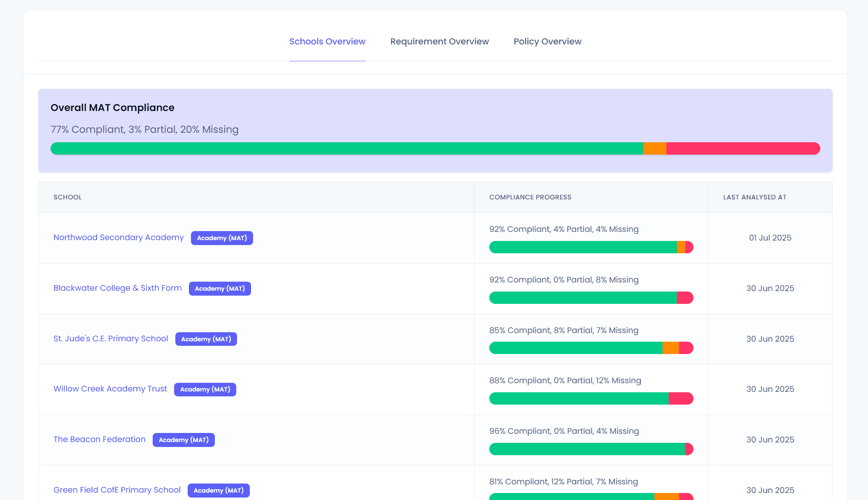The height and width of the screenshot is (500, 868).
Task: Switch to the Requirement Overview tab
Action: pyautogui.click(x=439, y=41)
